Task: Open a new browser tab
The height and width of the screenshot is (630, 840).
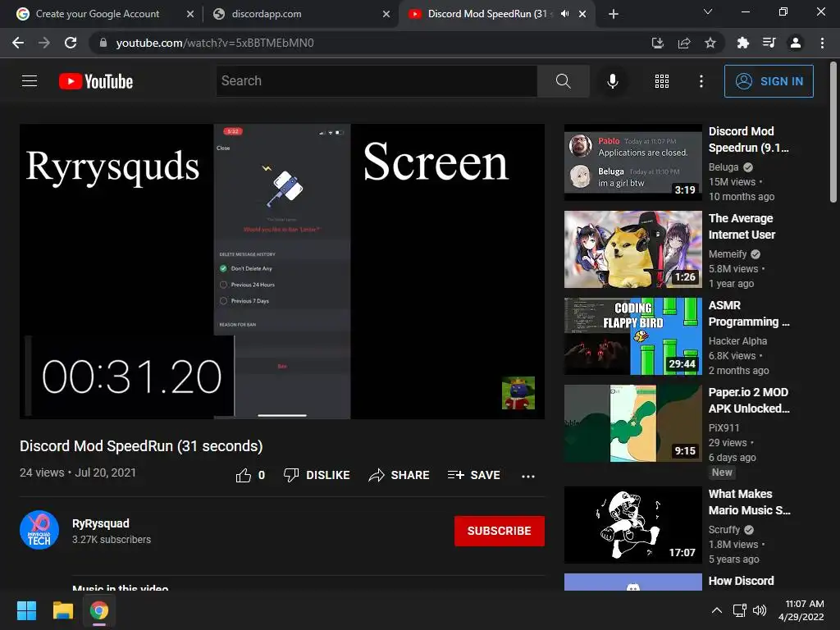Action: click(614, 14)
